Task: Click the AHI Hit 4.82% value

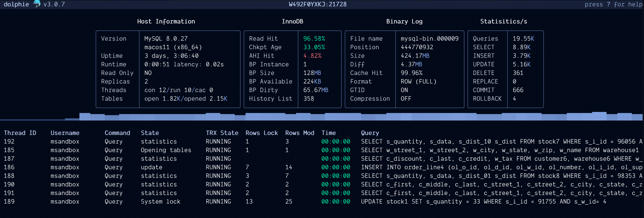Action: pyautogui.click(x=312, y=56)
